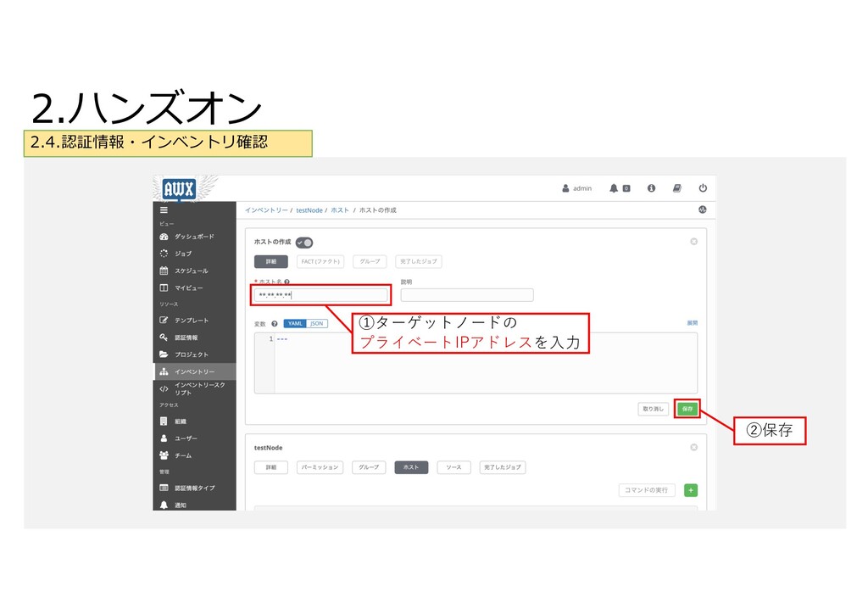The height and width of the screenshot is (614, 868).
Task: Click the 取り消し cancel button
Action: (x=654, y=409)
